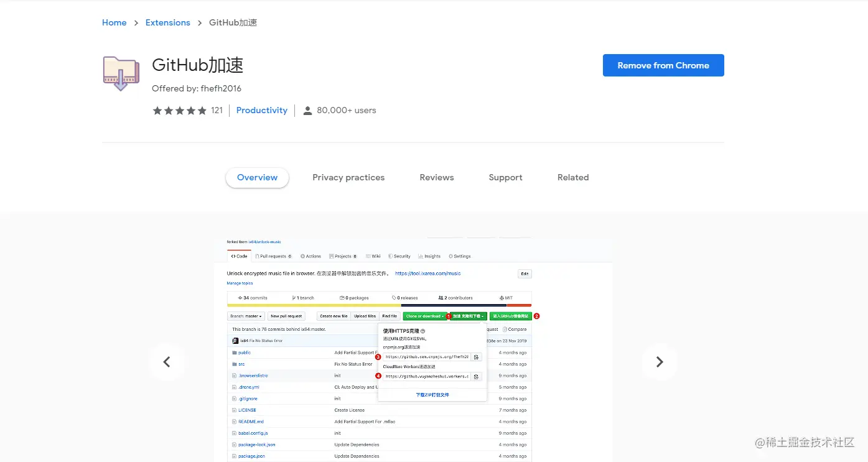Image resolution: width=868 pixels, height=462 pixels.
Task: Show the previous screenshot with left arrow
Action: point(167,362)
